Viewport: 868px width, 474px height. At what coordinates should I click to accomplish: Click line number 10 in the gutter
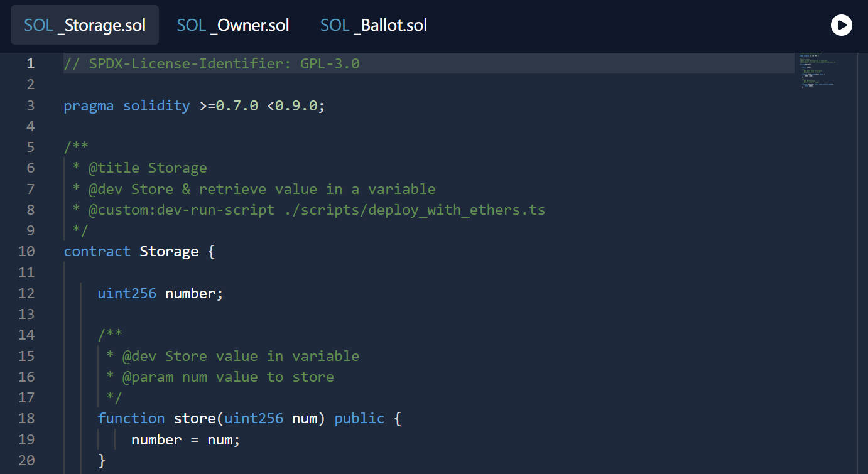(x=26, y=252)
